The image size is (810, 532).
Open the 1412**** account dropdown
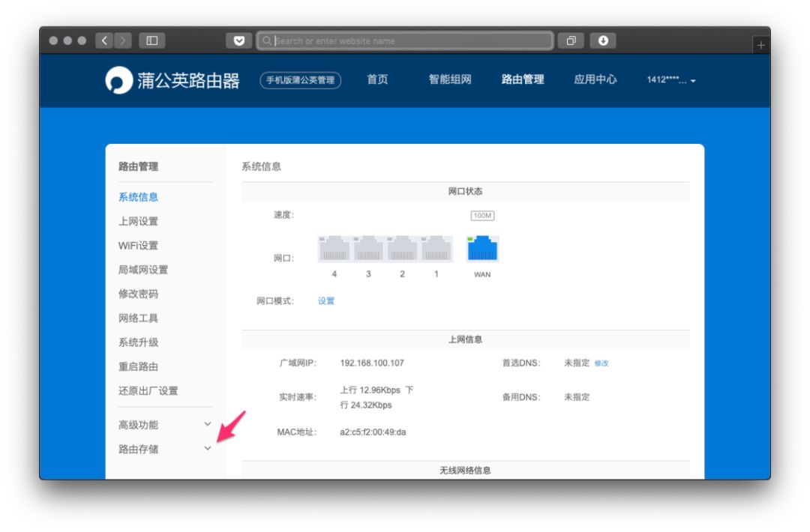671,80
